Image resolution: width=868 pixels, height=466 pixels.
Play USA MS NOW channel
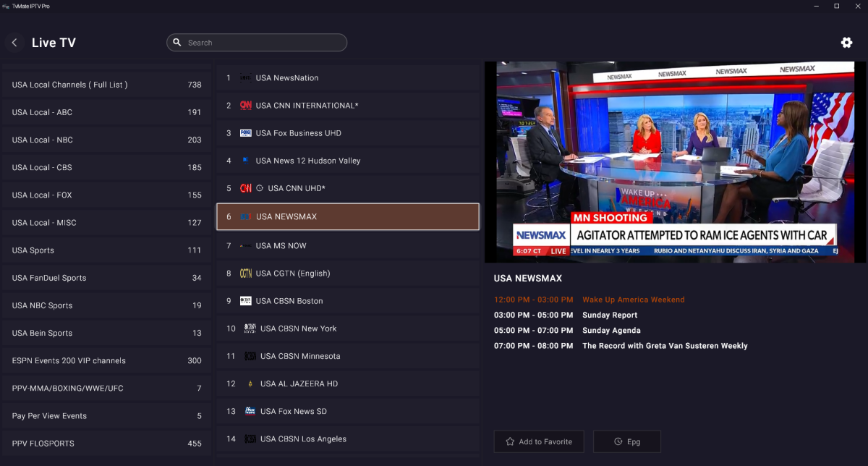[x=347, y=246]
